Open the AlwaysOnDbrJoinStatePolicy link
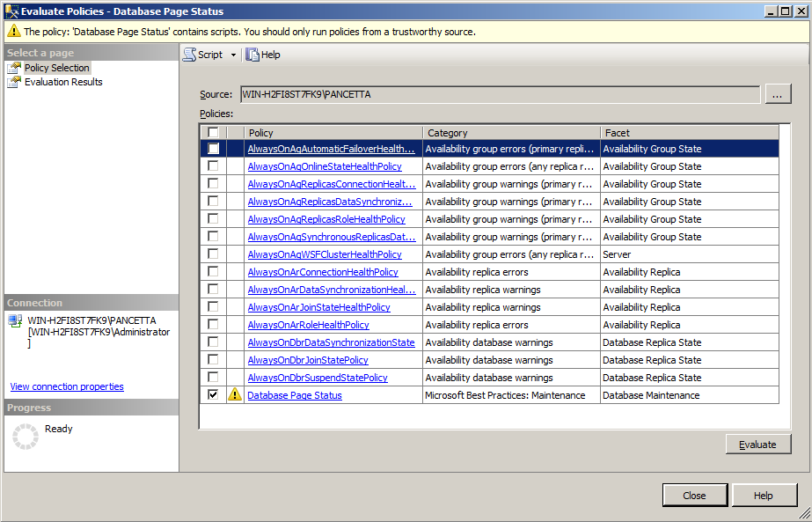 (x=308, y=360)
